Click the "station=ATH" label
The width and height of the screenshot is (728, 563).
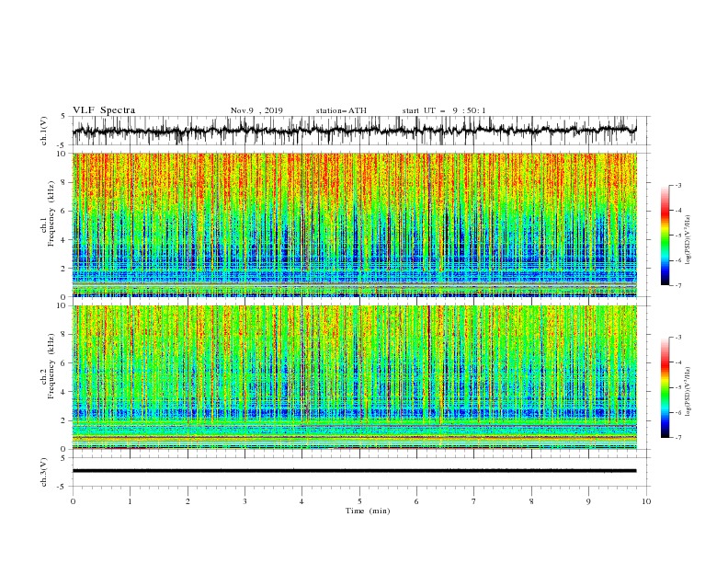coord(341,110)
